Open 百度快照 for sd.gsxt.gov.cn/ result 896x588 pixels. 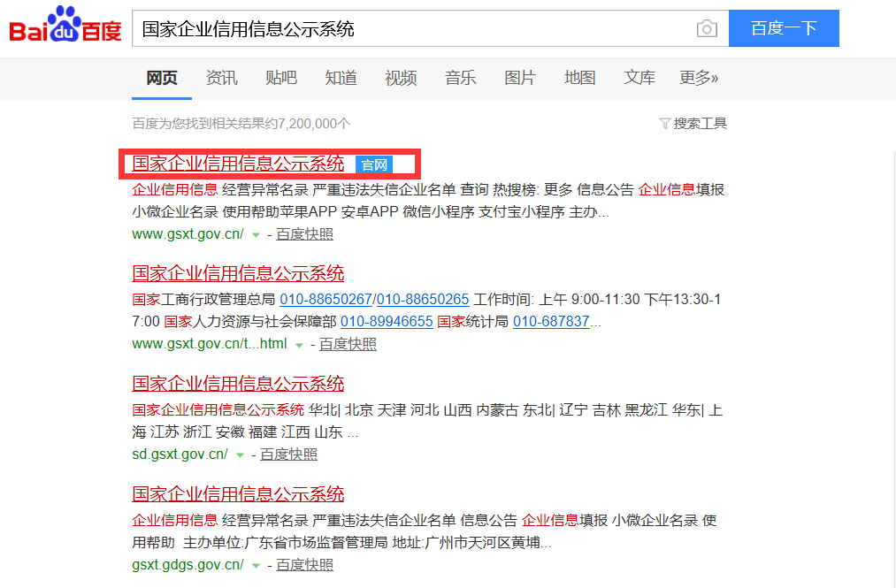[288, 454]
